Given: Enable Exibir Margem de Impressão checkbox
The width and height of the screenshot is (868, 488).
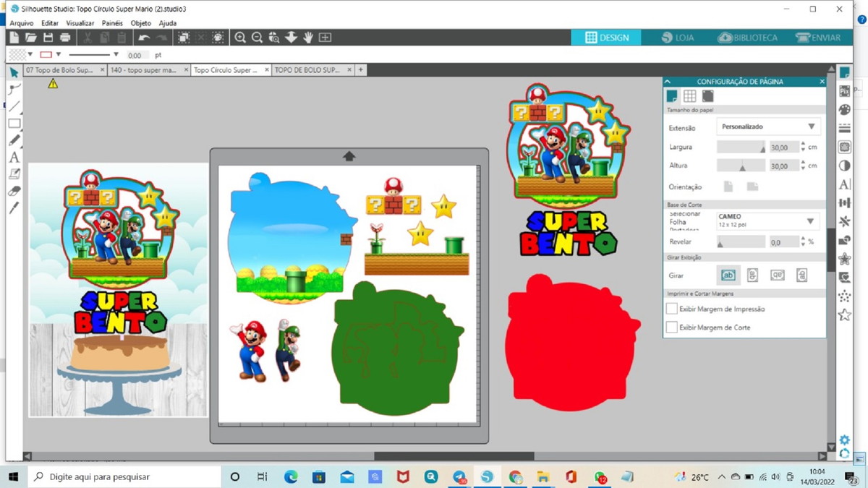Looking at the screenshot, I should coord(672,309).
